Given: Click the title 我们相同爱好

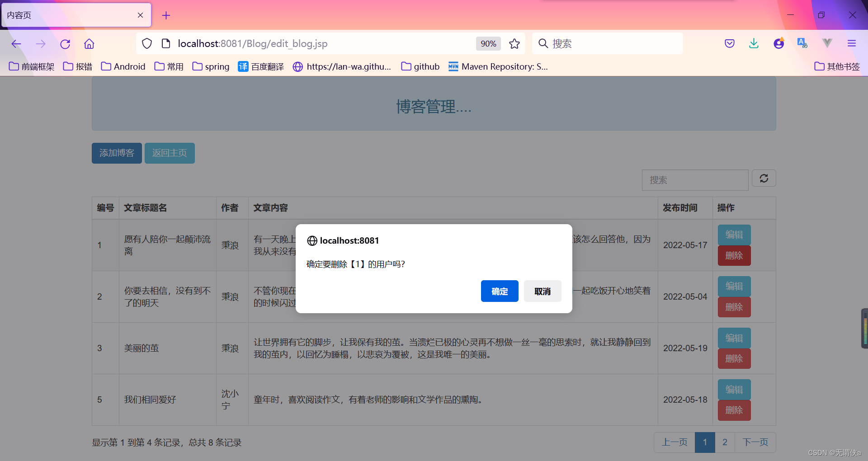Looking at the screenshot, I should 150,400.
